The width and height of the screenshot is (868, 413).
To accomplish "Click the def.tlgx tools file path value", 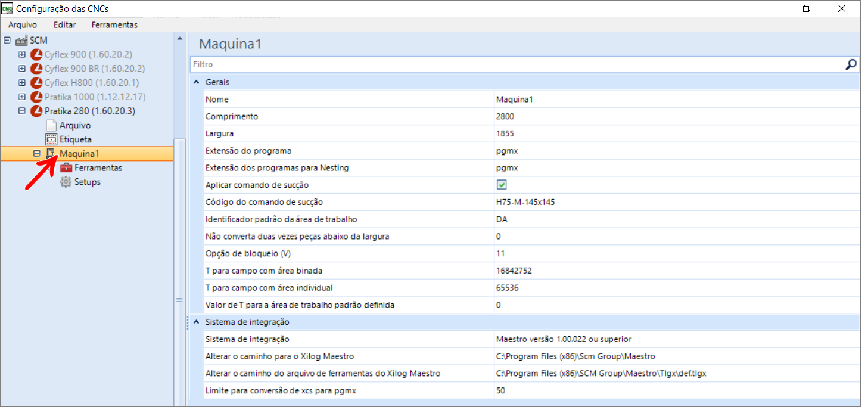I will 602,374.
